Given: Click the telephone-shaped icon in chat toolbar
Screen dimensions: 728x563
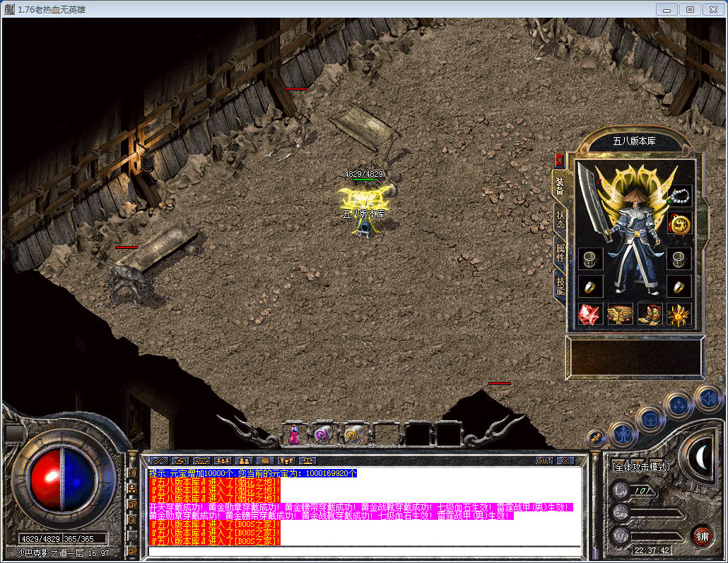Looking at the screenshot, I should 201,461.
